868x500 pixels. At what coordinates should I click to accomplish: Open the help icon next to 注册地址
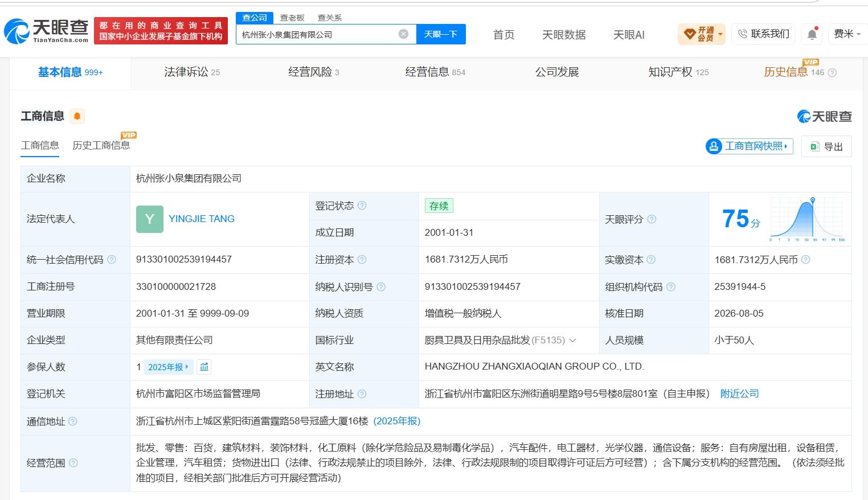tap(362, 394)
